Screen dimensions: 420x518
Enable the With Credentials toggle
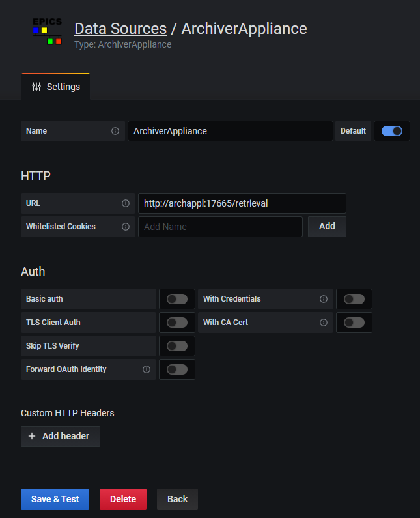(x=354, y=299)
